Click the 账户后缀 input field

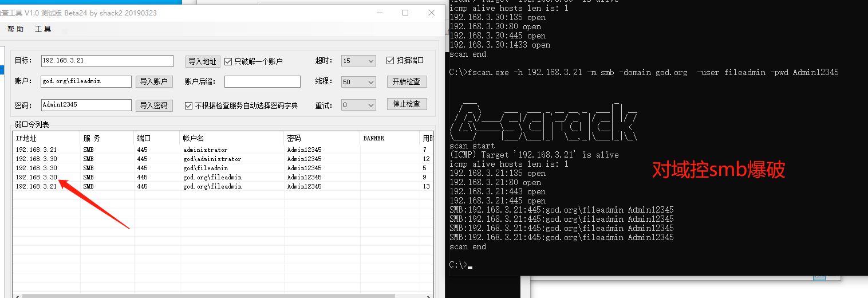coord(262,81)
